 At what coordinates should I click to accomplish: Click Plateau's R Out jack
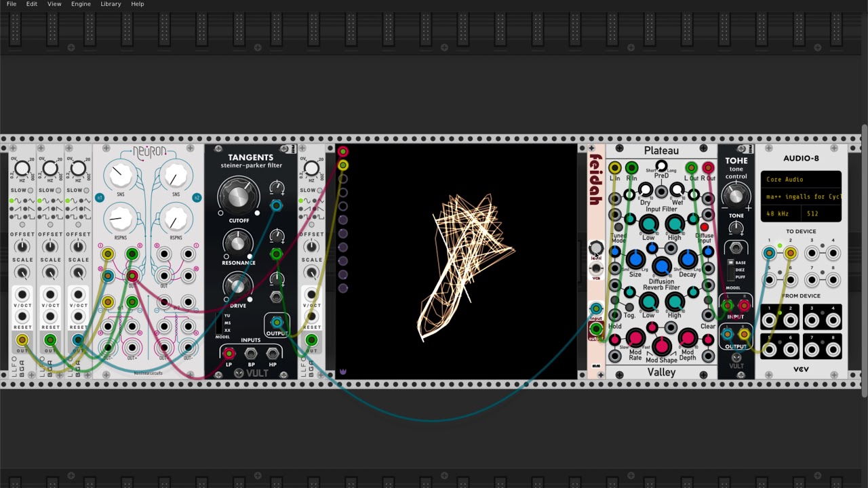click(x=708, y=167)
